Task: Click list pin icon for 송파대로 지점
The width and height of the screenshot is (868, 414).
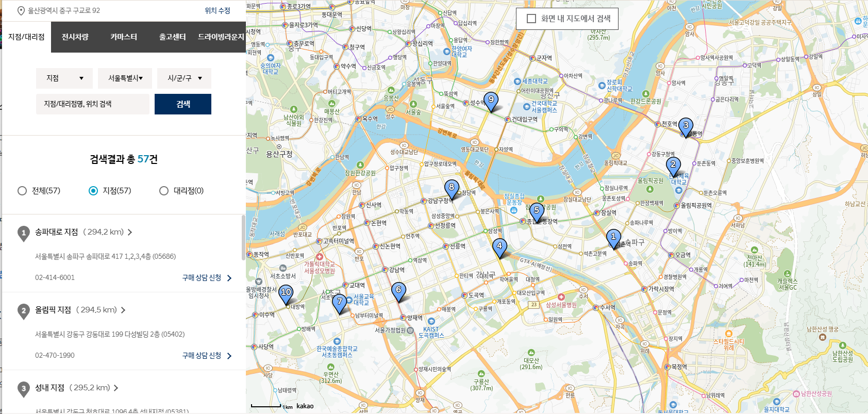Action: tap(23, 234)
